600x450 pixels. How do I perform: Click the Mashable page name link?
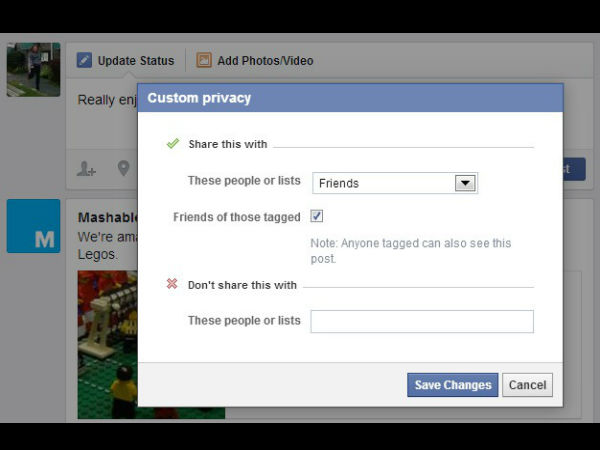pyautogui.click(x=108, y=217)
